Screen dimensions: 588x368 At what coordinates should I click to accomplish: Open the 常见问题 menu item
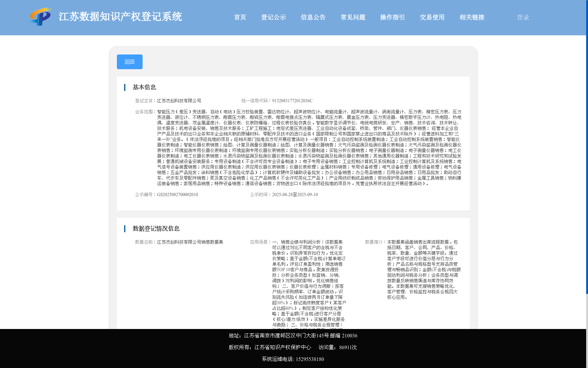pos(353,17)
